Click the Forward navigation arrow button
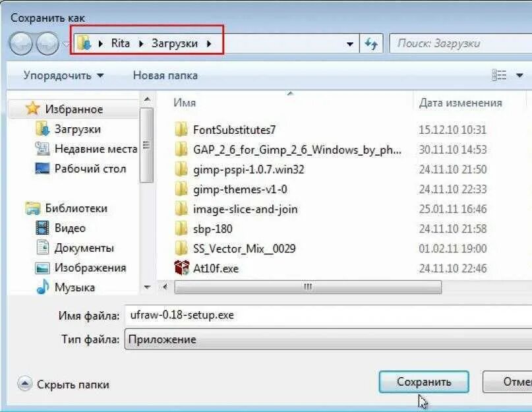 [47, 44]
